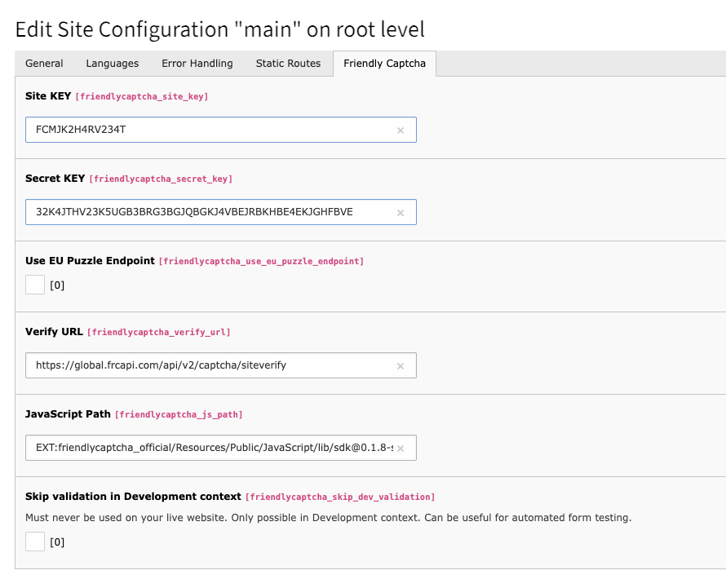Click the JavaScript Path text field
Screen dimensions: 726x588
[x=204, y=448]
